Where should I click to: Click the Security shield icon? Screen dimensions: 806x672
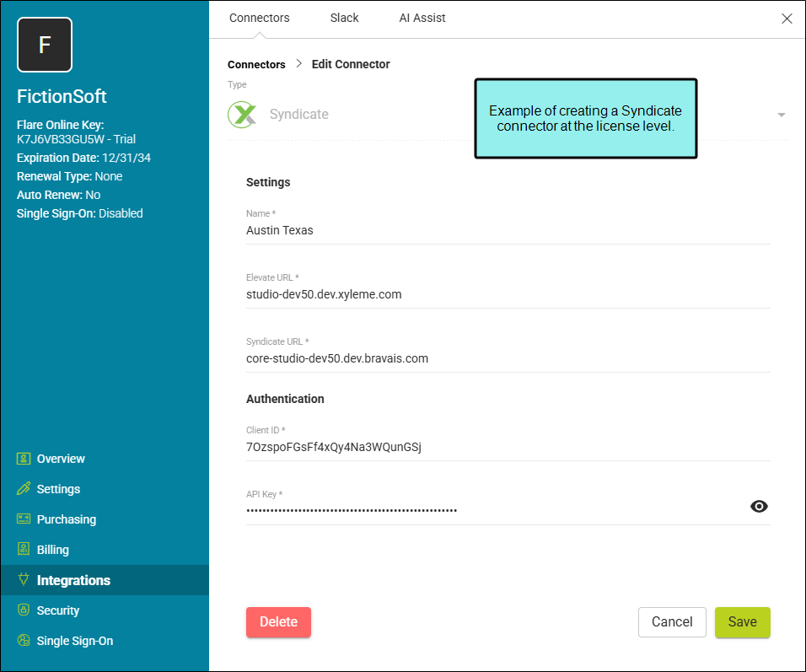24,610
